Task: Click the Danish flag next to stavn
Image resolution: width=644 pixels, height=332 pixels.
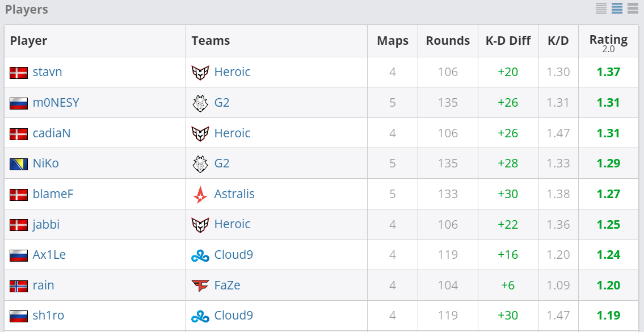Action: click(x=19, y=72)
